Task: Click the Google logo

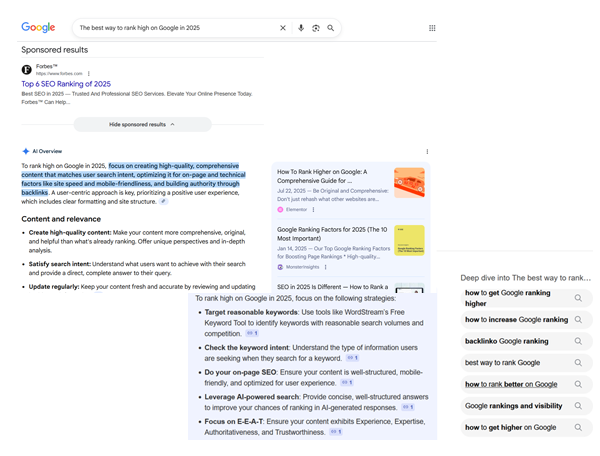Action: point(38,28)
